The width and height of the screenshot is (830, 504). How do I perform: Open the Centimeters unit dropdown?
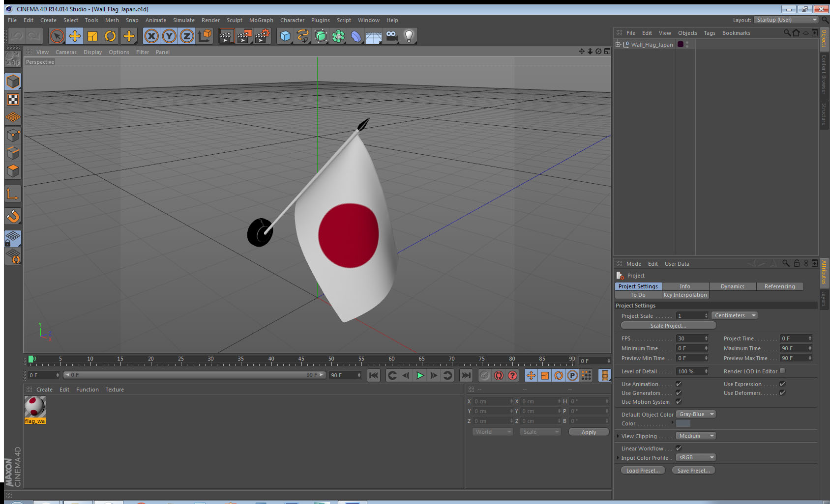(735, 315)
